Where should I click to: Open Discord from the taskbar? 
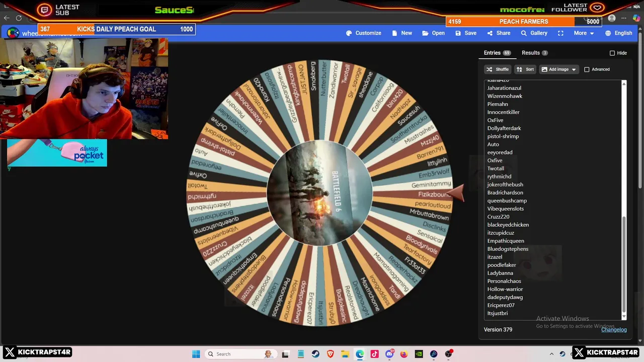tap(389, 354)
